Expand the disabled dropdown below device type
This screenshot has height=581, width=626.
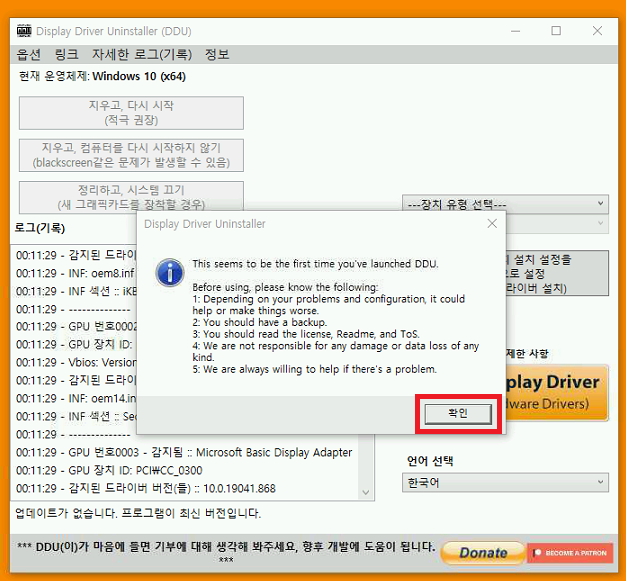coord(557,224)
